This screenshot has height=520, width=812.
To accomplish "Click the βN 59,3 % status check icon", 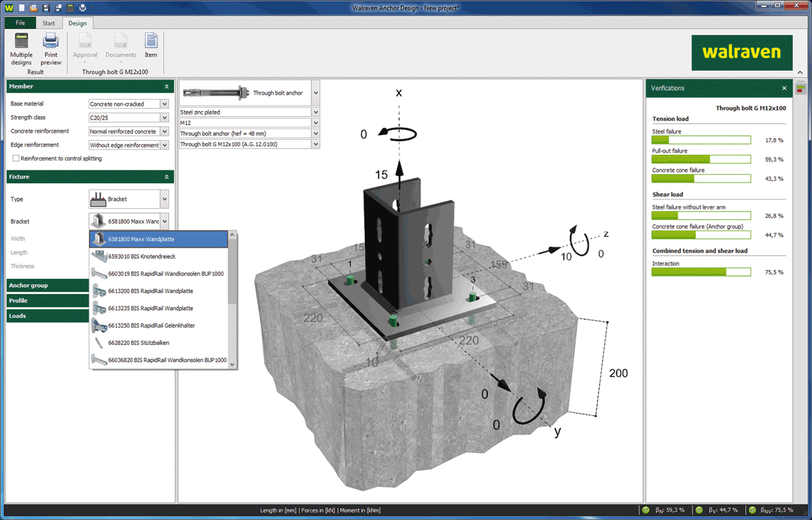I will [646, 510].
